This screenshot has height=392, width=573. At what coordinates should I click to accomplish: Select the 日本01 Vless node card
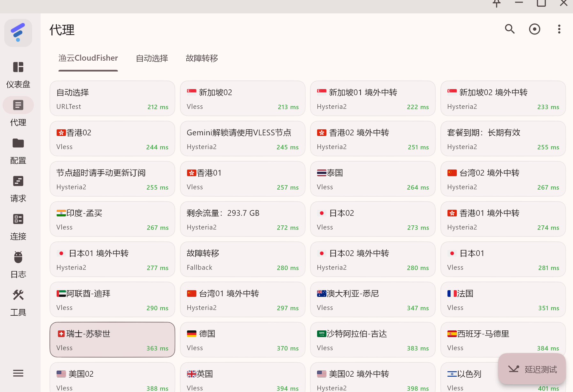pos(503,259)
